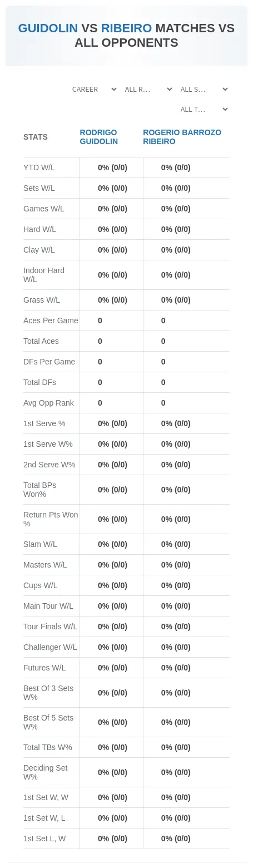Expand the ALL T... filter dropdown

tap(204, 109)
